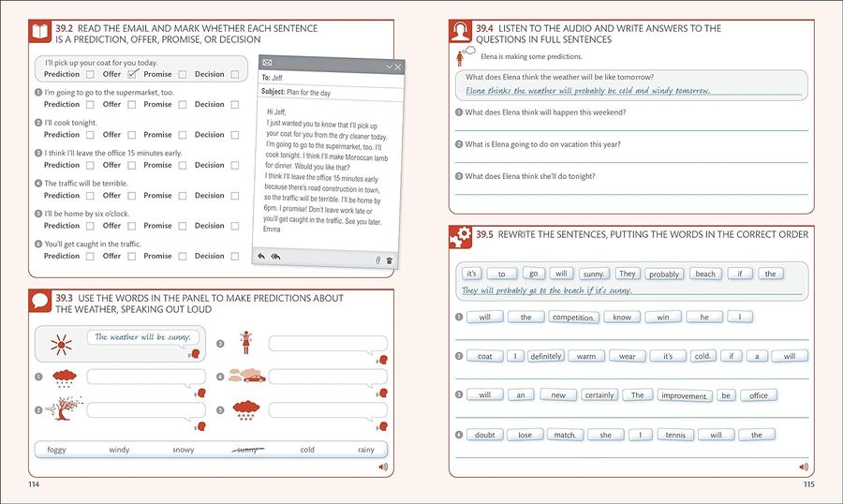
Task: Select the shivering person icon for item 3
Action: coord(246,342)
